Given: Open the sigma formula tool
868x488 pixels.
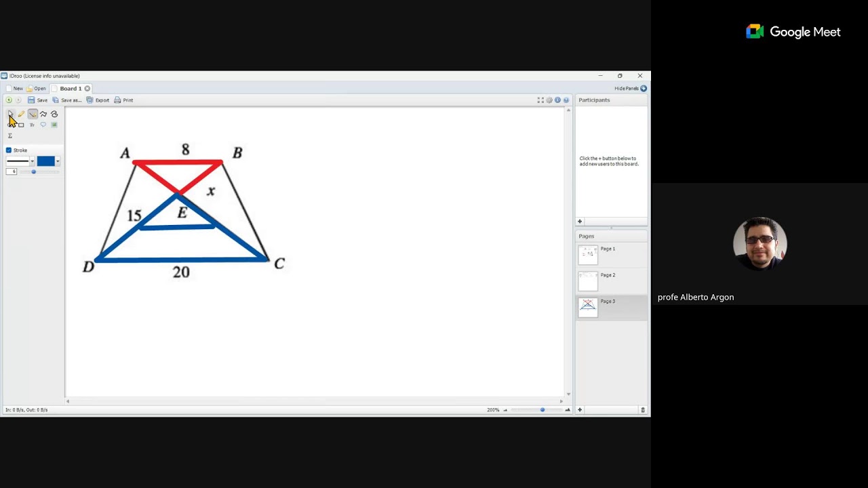Looking at the screenshot, I should click(x=10, y=136).
